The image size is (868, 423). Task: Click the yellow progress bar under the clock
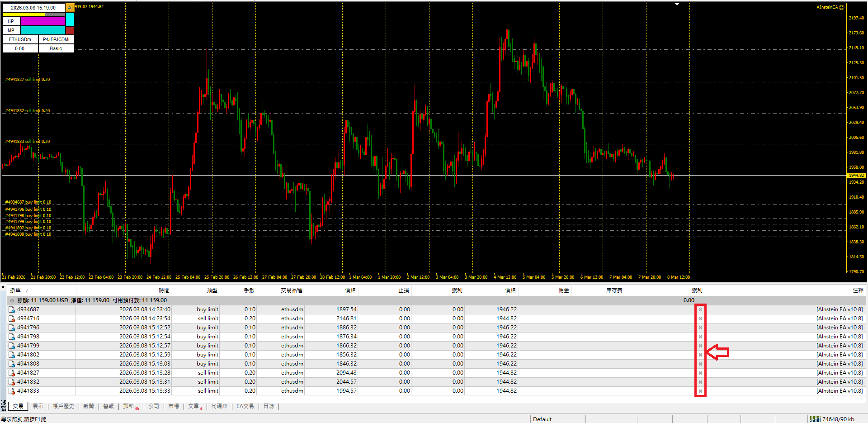click(24, 14)
